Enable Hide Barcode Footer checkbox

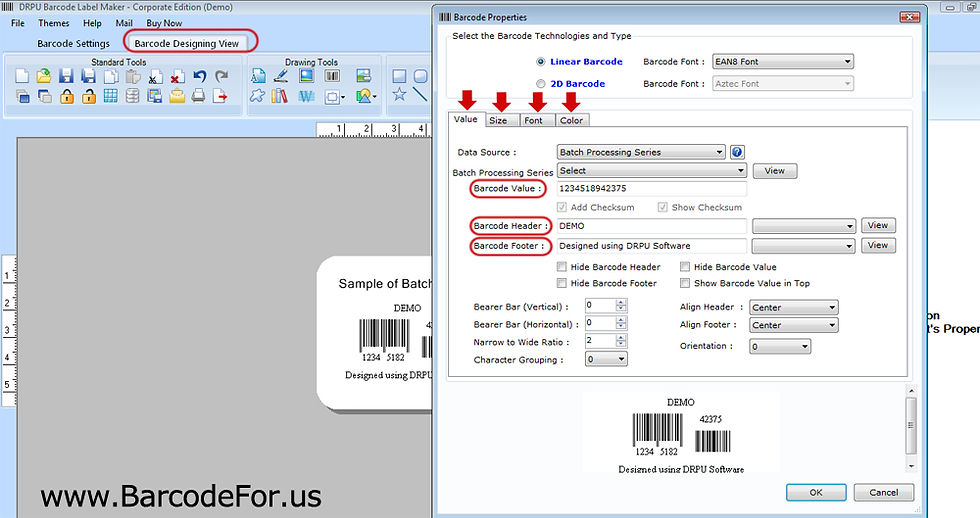tap(562, 283)
